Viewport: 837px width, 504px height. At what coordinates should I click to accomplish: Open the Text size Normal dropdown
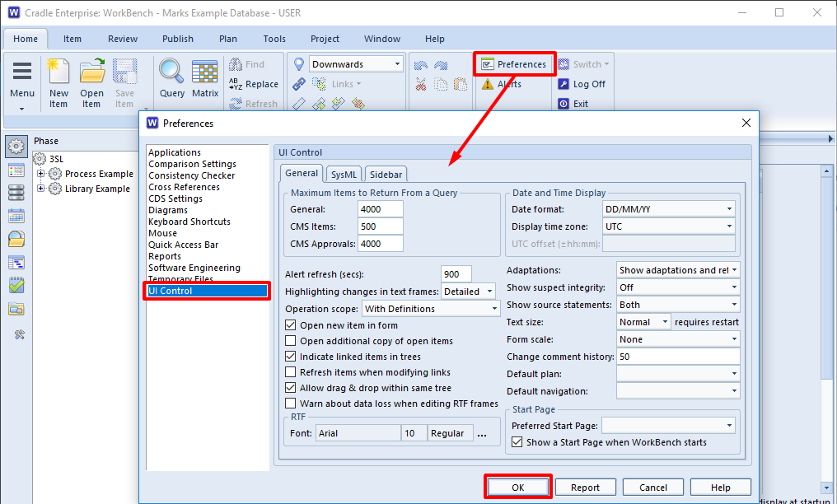[643, 322]
